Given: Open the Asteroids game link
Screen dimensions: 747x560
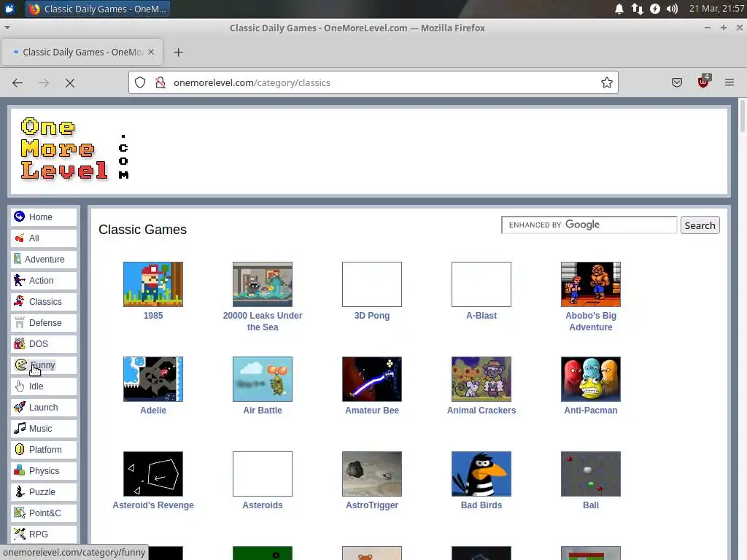Looking at the screenshot, I should coord(263,505).
